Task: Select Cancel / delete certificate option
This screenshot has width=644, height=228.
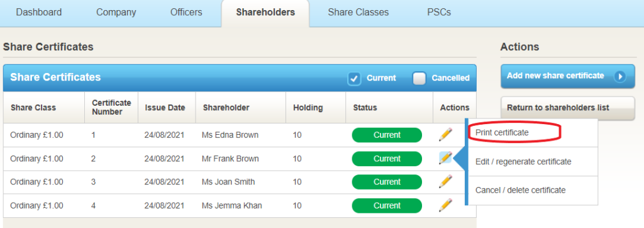Action: point(520,190)
